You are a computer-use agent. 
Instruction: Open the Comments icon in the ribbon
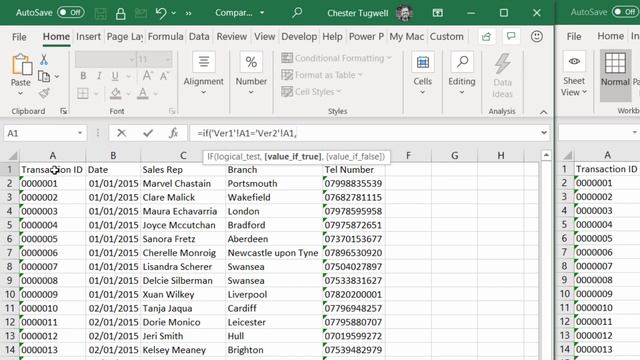[511, 36]
